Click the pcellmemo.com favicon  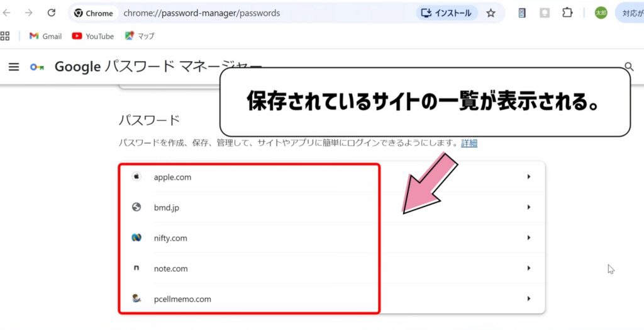[x=136, y=299]
